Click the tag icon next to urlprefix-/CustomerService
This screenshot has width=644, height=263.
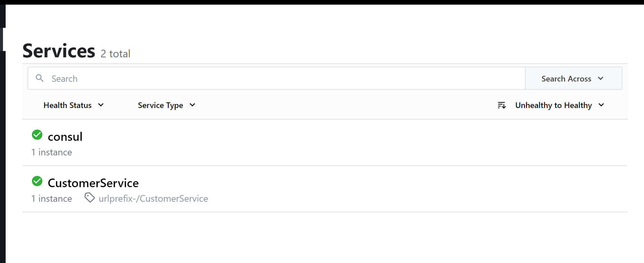coord(90,198)
